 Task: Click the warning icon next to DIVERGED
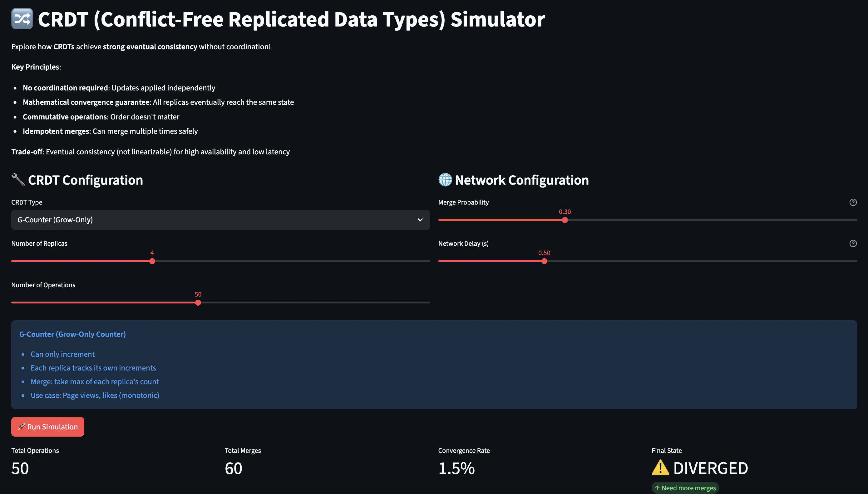click(660, 467)
